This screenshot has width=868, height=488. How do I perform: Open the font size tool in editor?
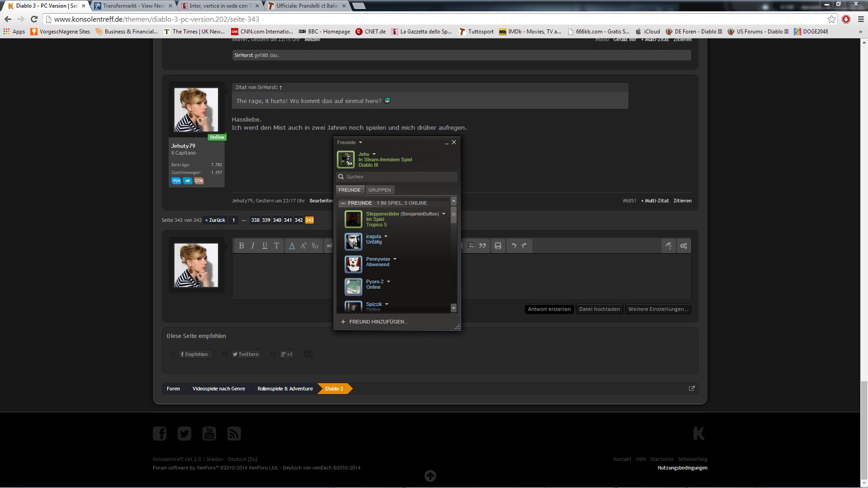(303, 246)
